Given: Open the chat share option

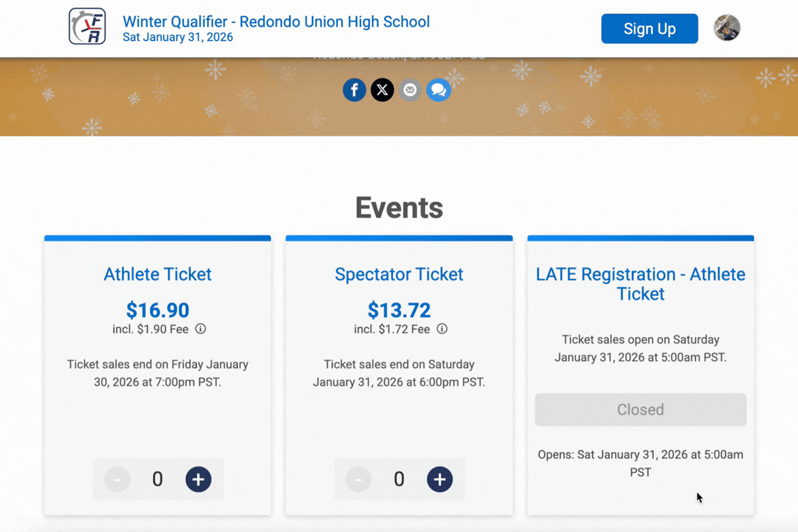Looking at the screenshot, I should coord(438,90).
